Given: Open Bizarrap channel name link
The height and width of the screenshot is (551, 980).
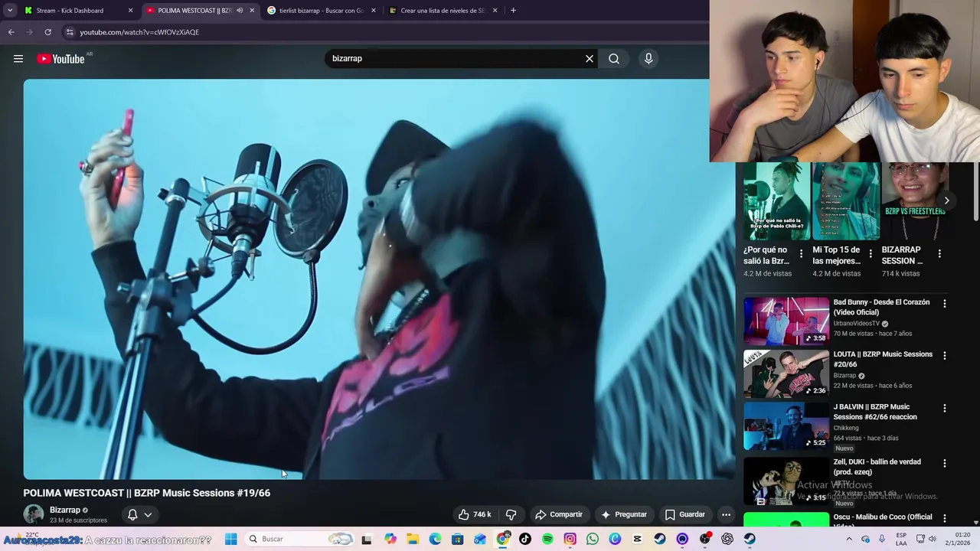Looking at the screenshot, I should [x=65, y=510].
